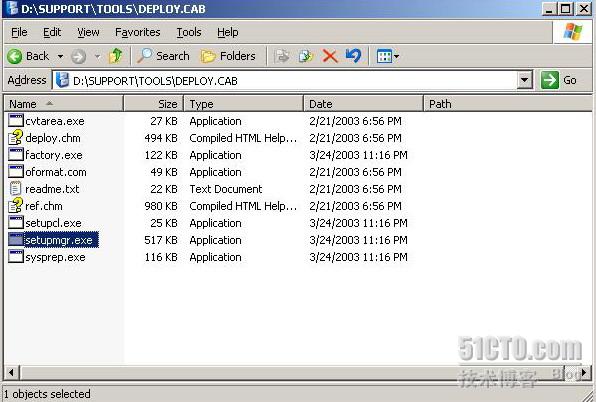
Task: Select the cvtarea.exe file icon
Action: point(16,121)
